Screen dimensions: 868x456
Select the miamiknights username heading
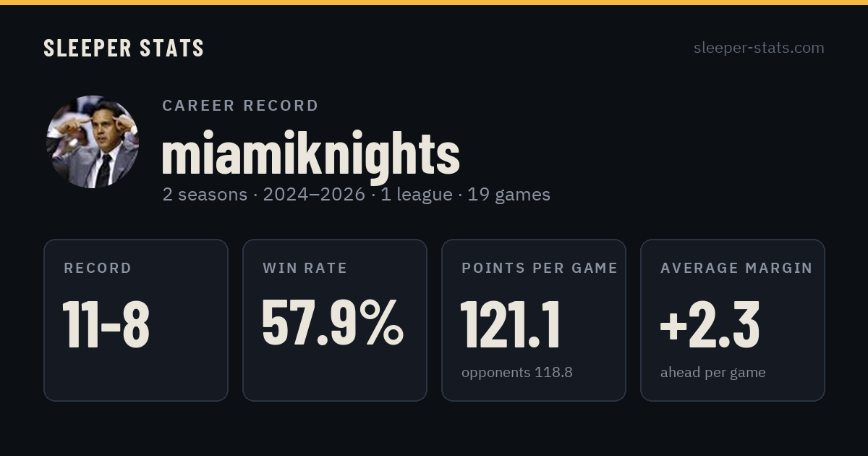[x=310, y=153]
